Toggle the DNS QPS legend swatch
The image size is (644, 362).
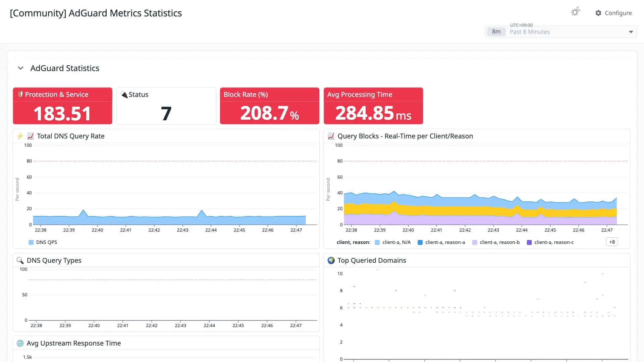31,242
